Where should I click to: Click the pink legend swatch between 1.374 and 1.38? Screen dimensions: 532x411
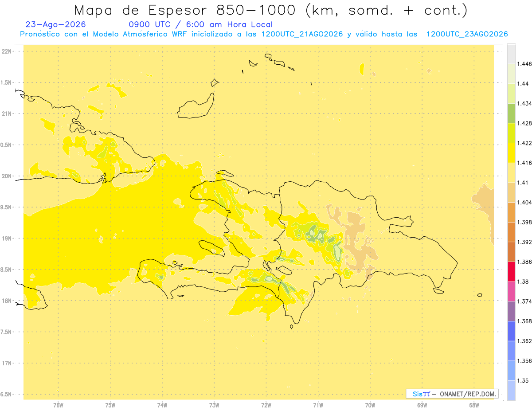[x=511, y=291]
